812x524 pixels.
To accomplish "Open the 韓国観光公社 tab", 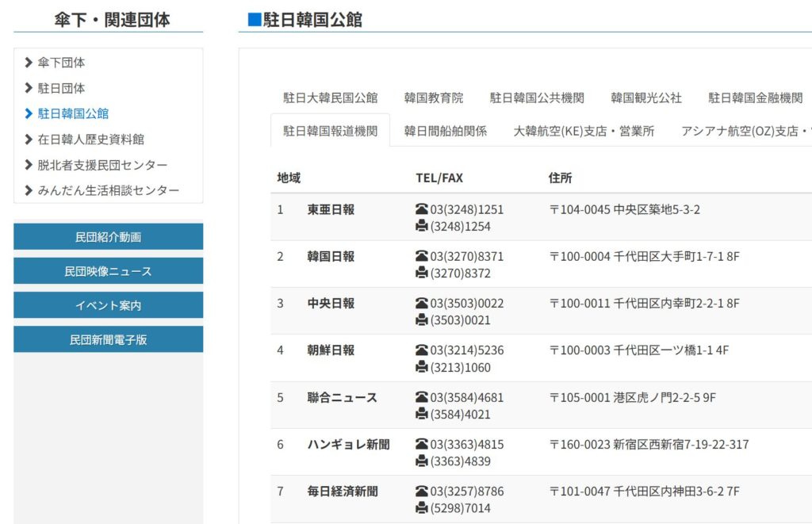I will [x=646, y=98].
